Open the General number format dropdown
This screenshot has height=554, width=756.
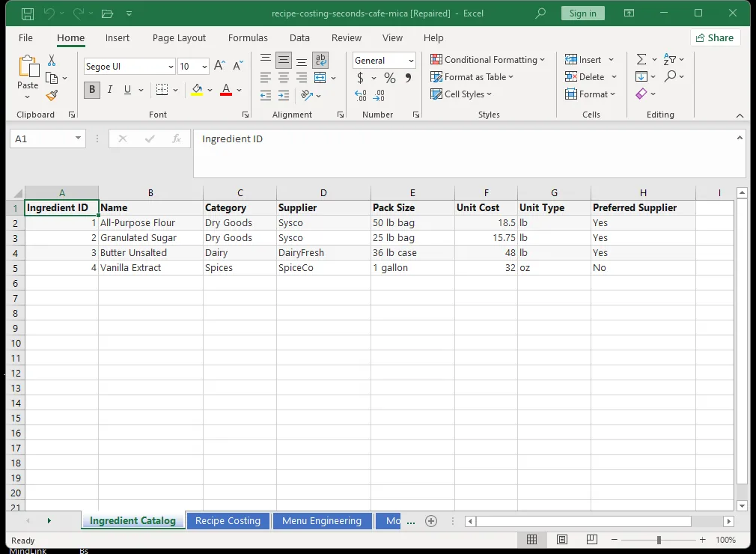pos(411,61)
